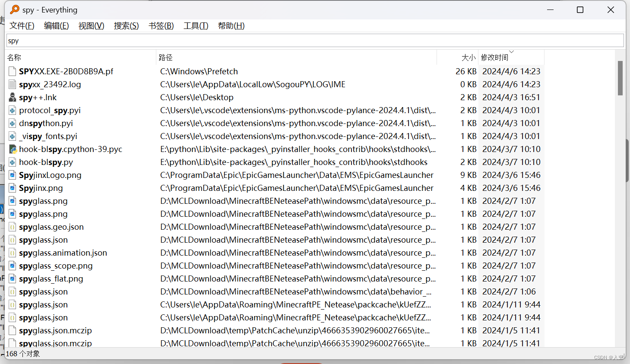This screenshot has width=630, height=364.
Task: Select the file name spyglass.geo.json
Action: coord(51,227)
